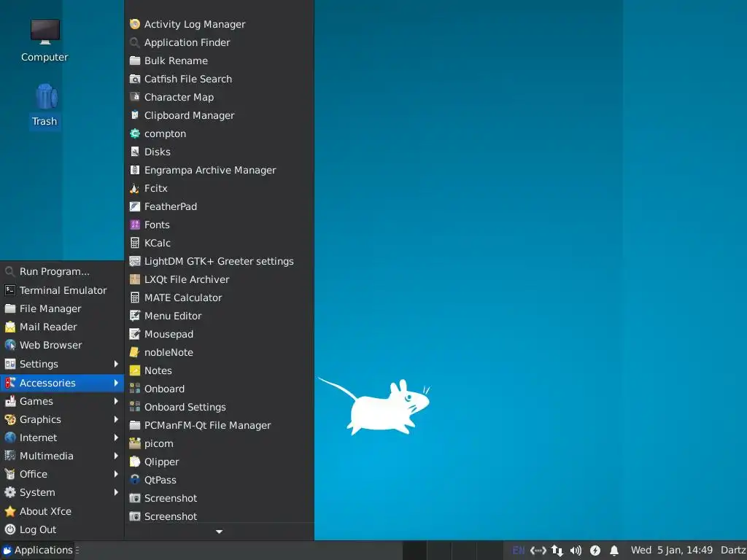Click the Qlipper icon

click(135, 462)
